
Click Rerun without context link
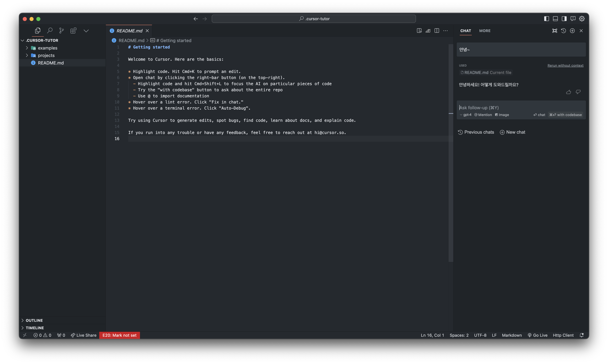(565, 65)
